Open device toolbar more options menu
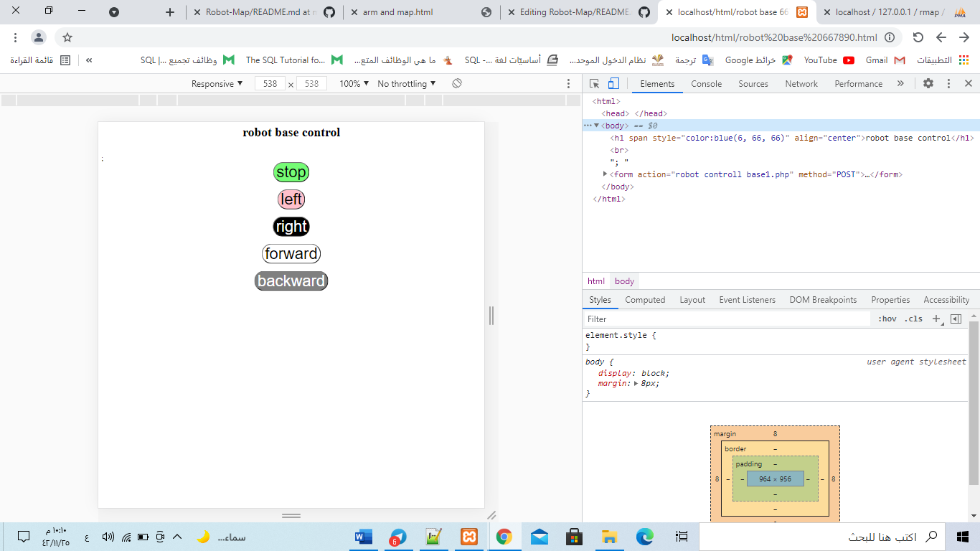980x551 pixels. pos(569,84)
